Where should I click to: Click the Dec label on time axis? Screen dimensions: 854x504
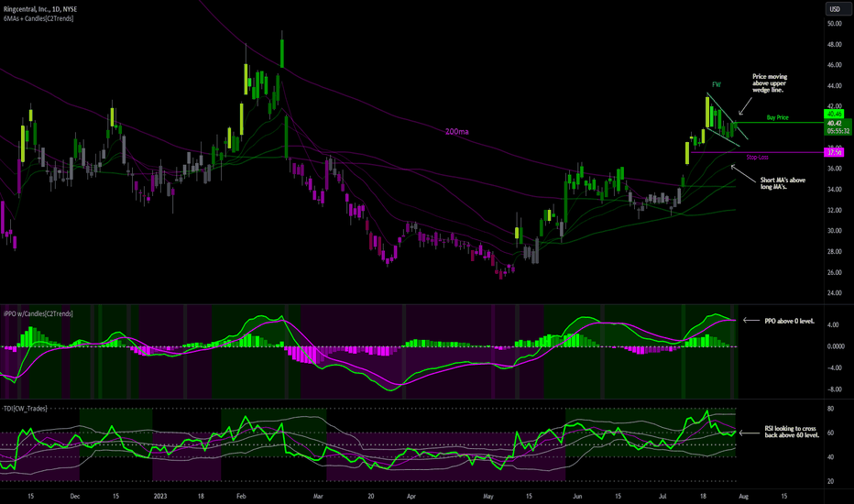point(75,497)
